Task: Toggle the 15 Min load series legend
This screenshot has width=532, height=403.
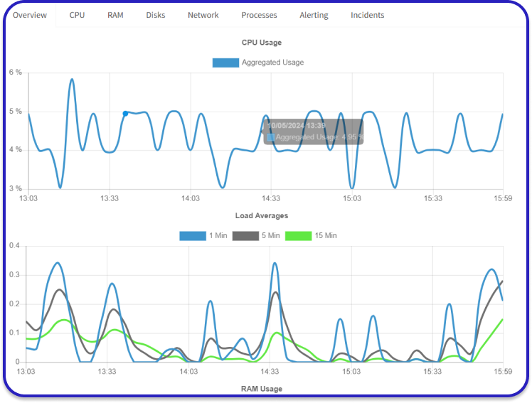Action: tap(297, 235)
